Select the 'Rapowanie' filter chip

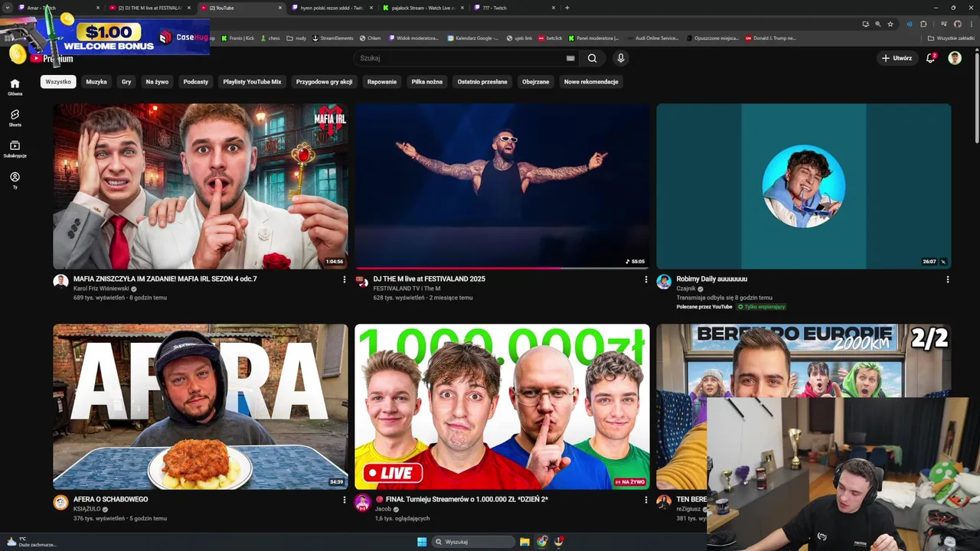coord(382,82)
